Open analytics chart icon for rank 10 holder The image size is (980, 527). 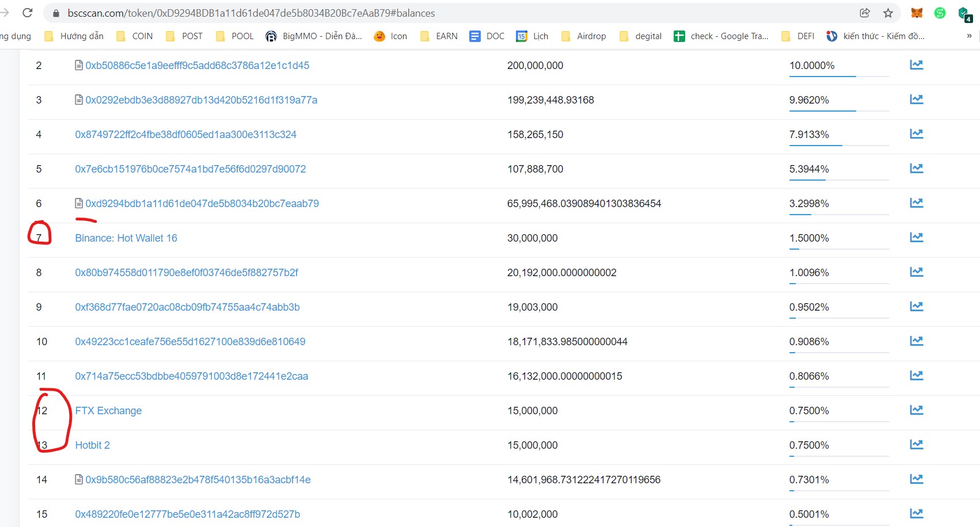coord(916,341)
